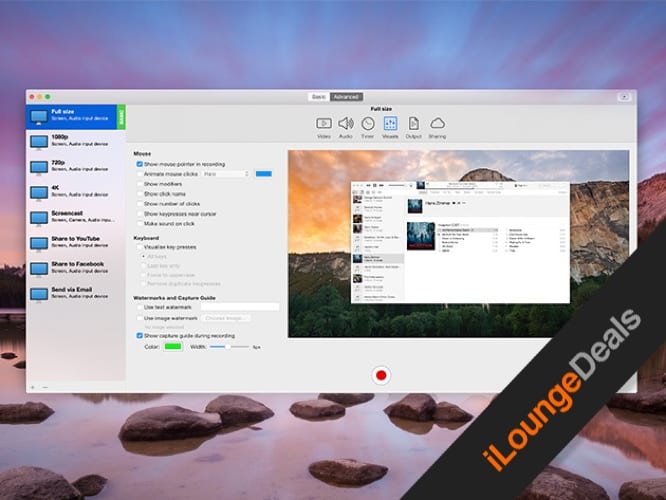Viewport: 666px width, 500px height.
Task: Switch to the Advanced tab
Action: (346, 97)
